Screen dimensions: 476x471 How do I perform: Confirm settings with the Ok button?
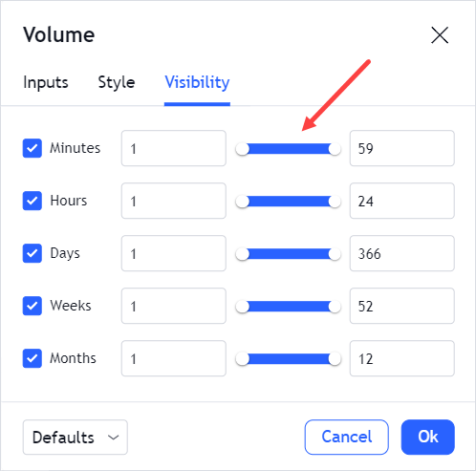(x=428, y=437)
